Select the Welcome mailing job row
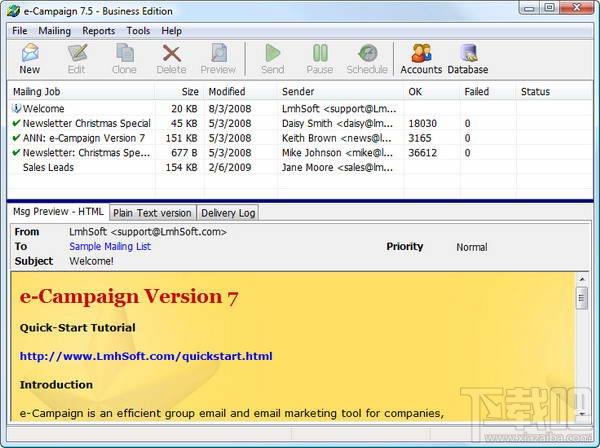600x448 pixels. click(x=43, y=108)
